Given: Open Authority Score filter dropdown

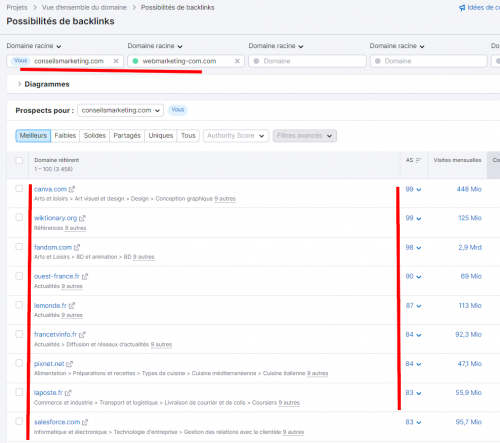Looking at the screenshot, I should coord(236,136).
